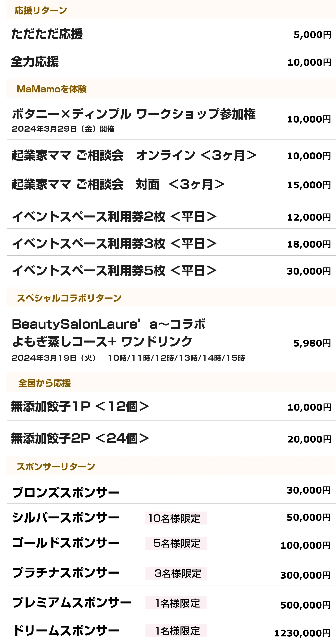Select イベントスペース利用券2枚 平日 ticket
The width and height of the screenshot is (336, 644).
114,216
